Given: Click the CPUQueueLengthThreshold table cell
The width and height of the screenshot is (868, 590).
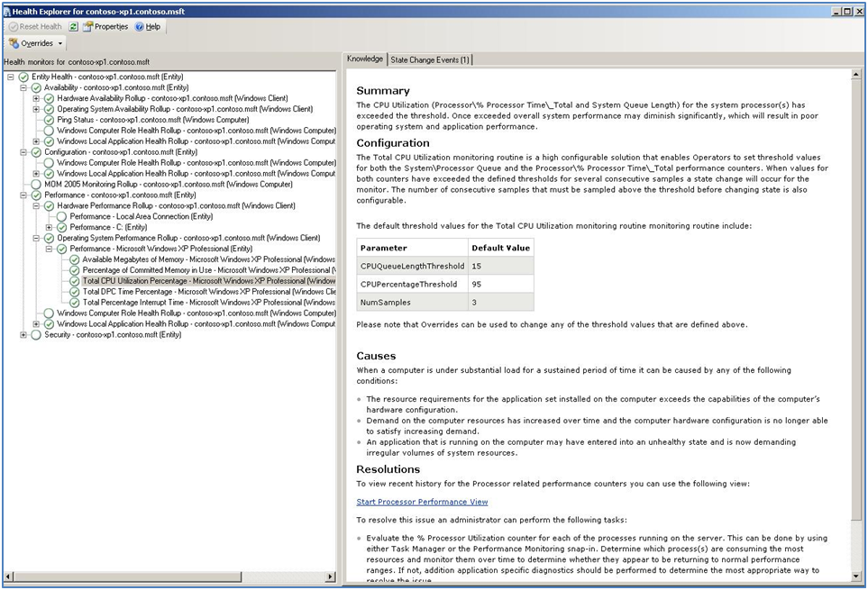Looking at the screenshot, I should [413, 266].
